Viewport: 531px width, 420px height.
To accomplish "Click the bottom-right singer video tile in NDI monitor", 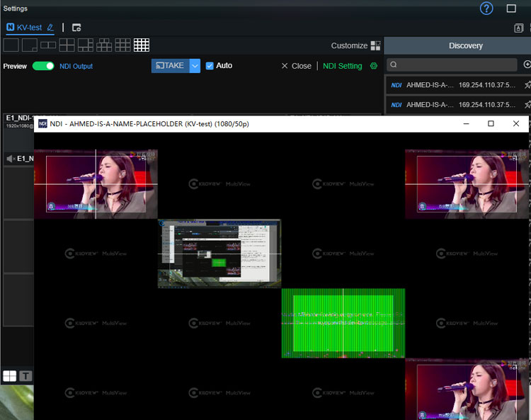I will tap(467, 389).
